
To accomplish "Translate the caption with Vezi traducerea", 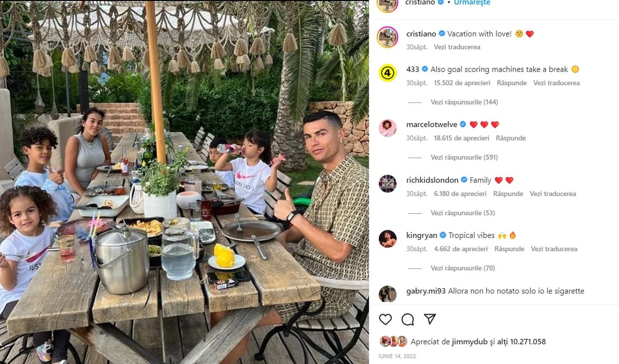I will click(457, 47).
